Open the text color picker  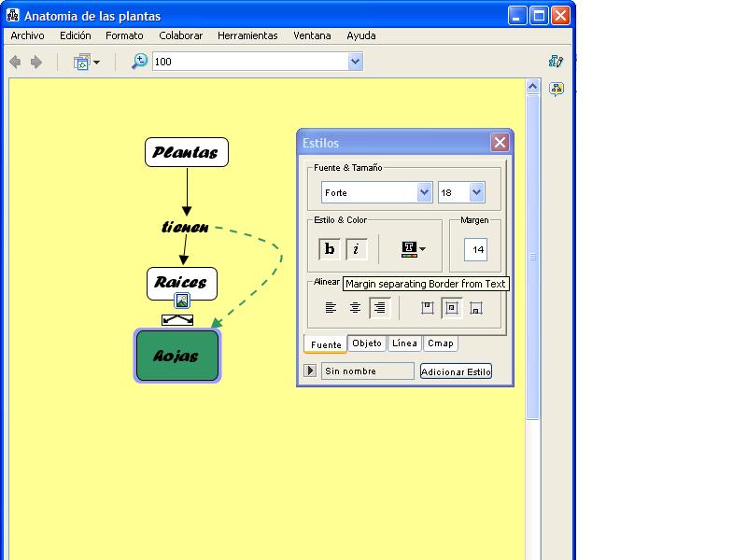coord(414,249)
